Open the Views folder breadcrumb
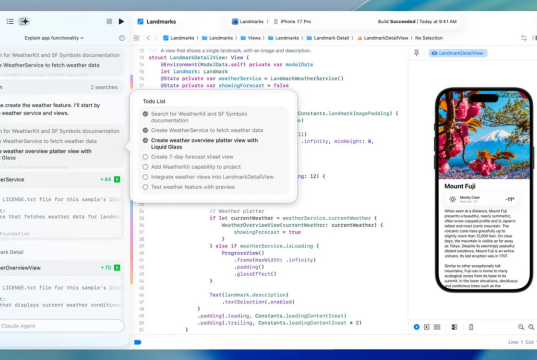This screenshot has height=360, width=537. (x=251, y=38)
